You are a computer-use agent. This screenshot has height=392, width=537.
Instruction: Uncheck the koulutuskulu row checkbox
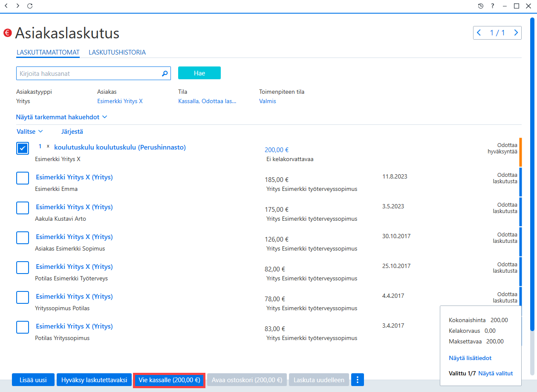point(23,148)
